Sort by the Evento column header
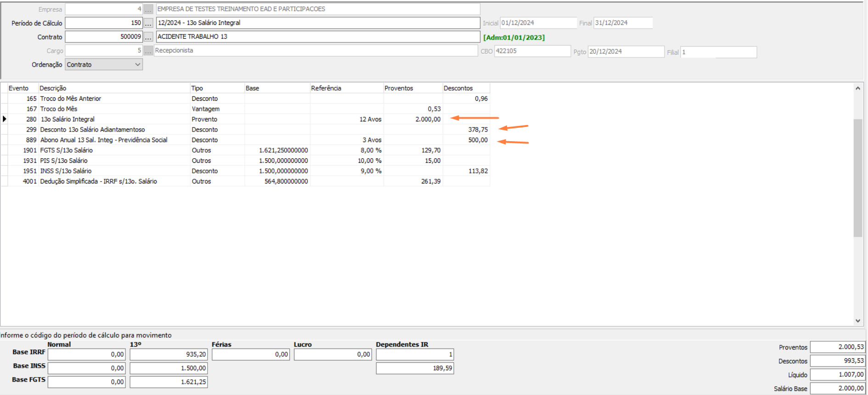The width and height of the screenshot is (868, 395). pyautogui.click(x=18, y=88)
